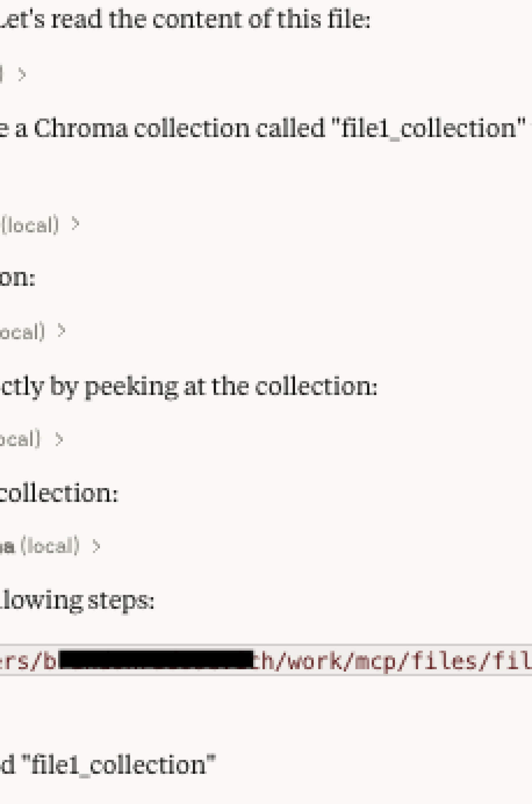Click the "(local)" label beside the bold tool name

click(50, 546)
